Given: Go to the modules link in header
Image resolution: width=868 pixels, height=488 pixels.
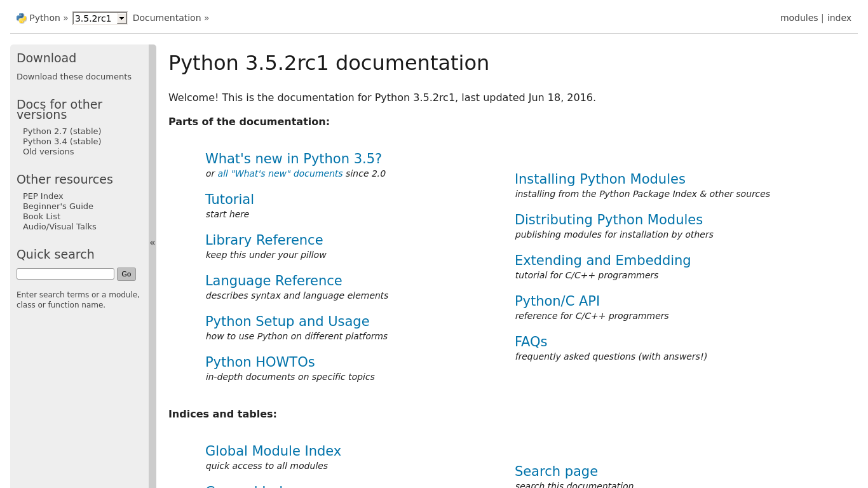Looking at the screenshot, I should tap(799, 18).
